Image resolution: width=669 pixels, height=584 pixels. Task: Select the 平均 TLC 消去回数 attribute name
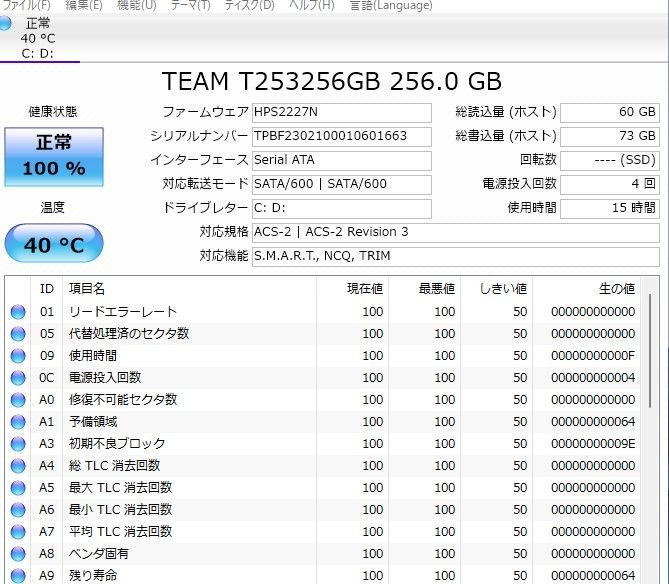click(x=120, y=532)
